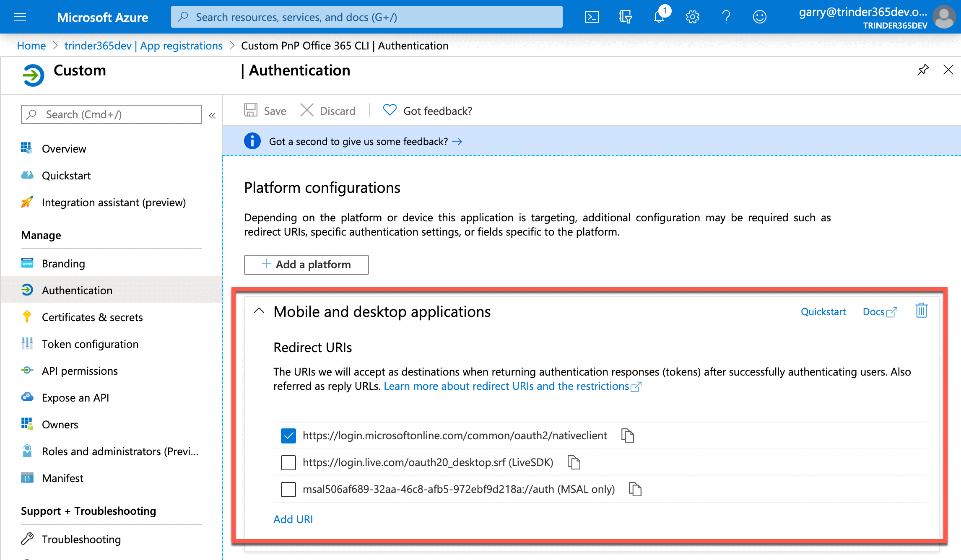The image size is (961, 560).
Task: Open Authentication in the Manage menu
Action: pyautogui.click(x=111, y=290)
